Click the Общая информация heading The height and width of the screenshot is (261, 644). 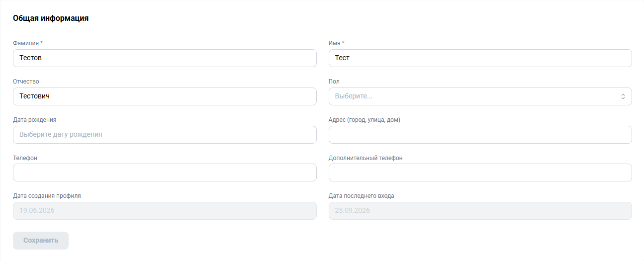51,18
